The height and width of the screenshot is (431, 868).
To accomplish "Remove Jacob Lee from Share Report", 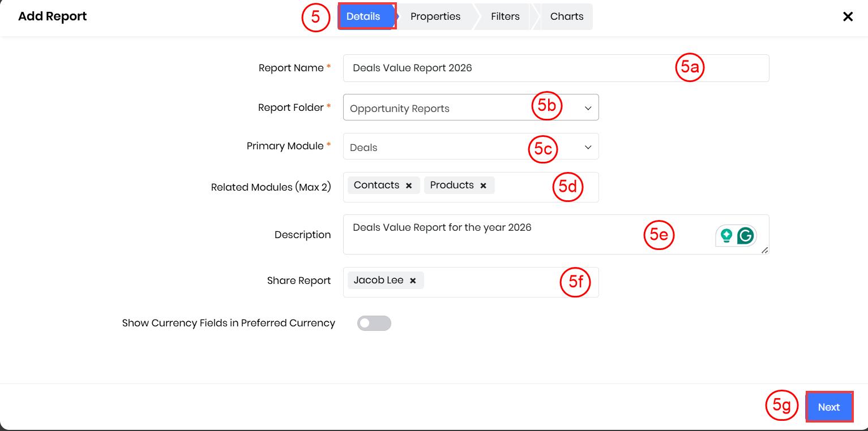I will pyautogui.click(x=413, y=281).
